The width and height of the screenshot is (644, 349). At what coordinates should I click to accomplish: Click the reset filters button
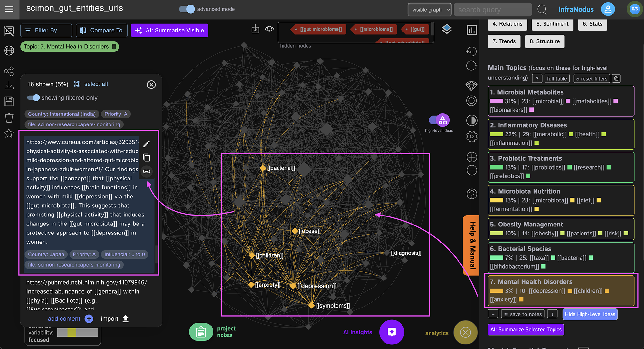592,78
